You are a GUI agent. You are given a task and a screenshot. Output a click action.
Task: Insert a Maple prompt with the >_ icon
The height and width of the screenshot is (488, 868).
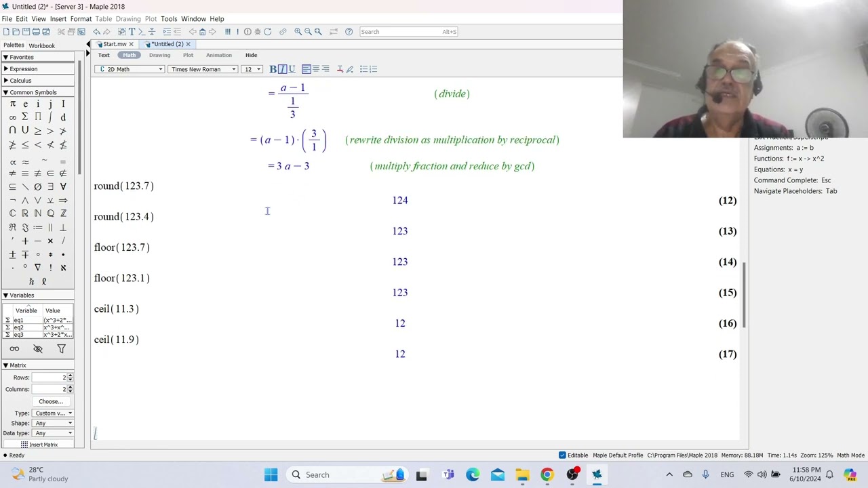142,31
